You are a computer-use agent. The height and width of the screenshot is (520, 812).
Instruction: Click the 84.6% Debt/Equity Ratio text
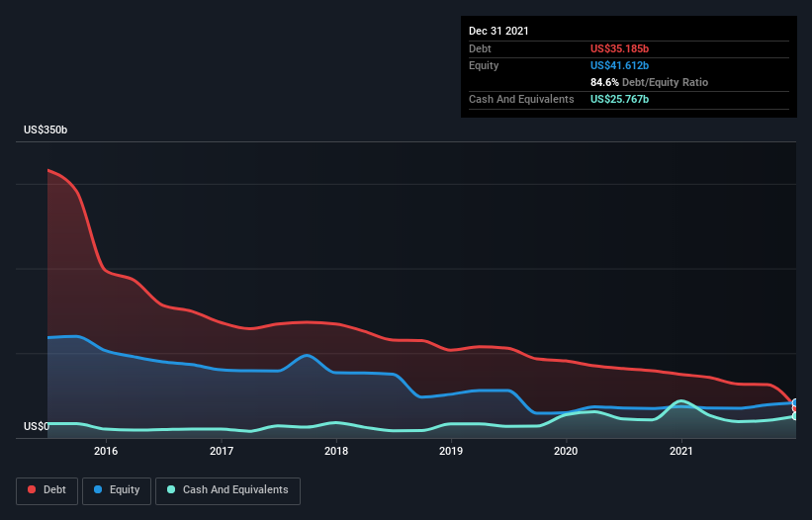649,82
